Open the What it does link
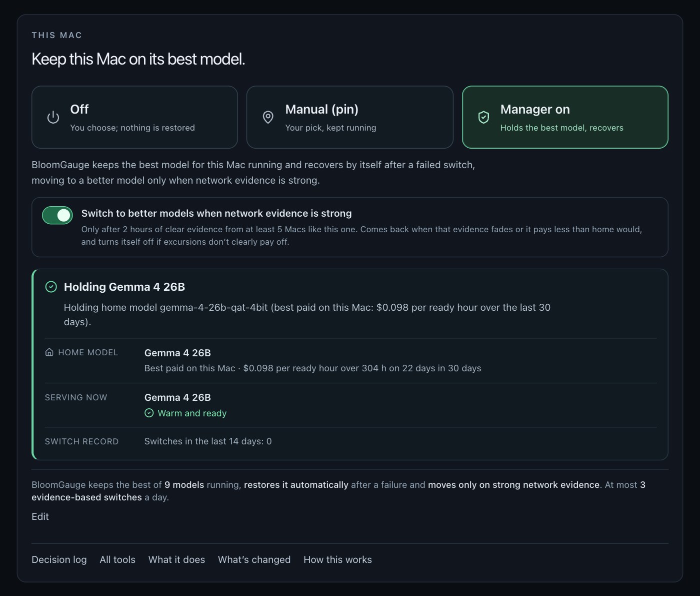700x596 pixels. pyautogui.click(x=176, y=559)
